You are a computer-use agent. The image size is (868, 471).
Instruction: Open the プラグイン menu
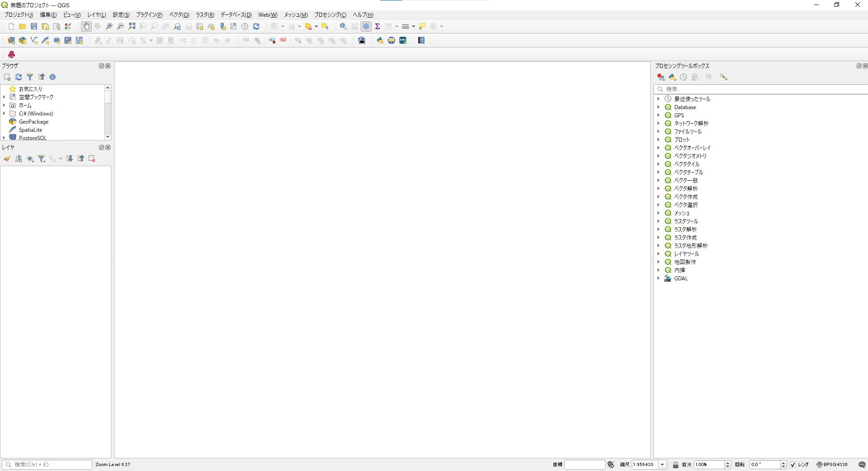point(149,15)
